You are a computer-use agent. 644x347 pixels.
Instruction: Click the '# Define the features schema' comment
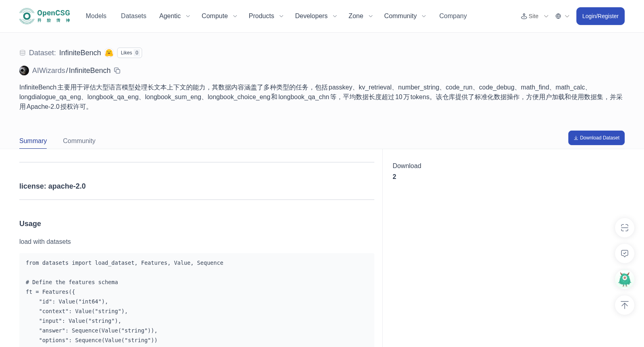tap(72, 282)
